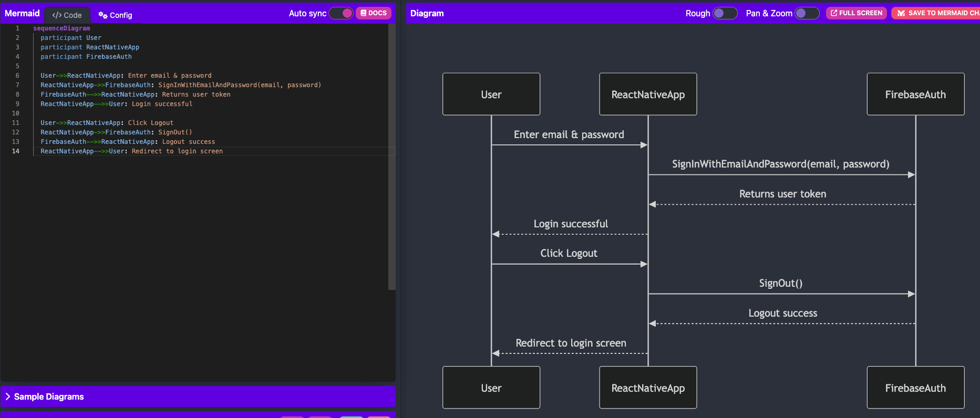Toggle the Auto sync switch
The width and height of the screenshot is (980, 418).
[x=341, y=13]
